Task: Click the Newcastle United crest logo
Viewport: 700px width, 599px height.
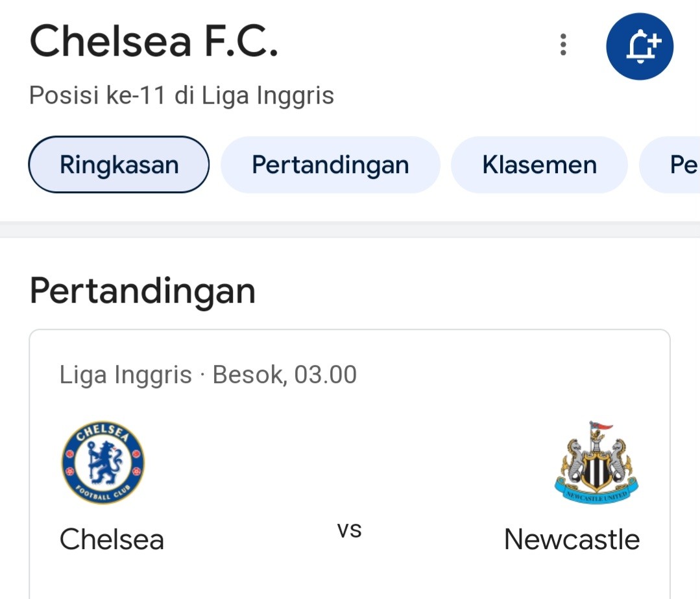Action: pyautogui.click(x=596, y=462)
